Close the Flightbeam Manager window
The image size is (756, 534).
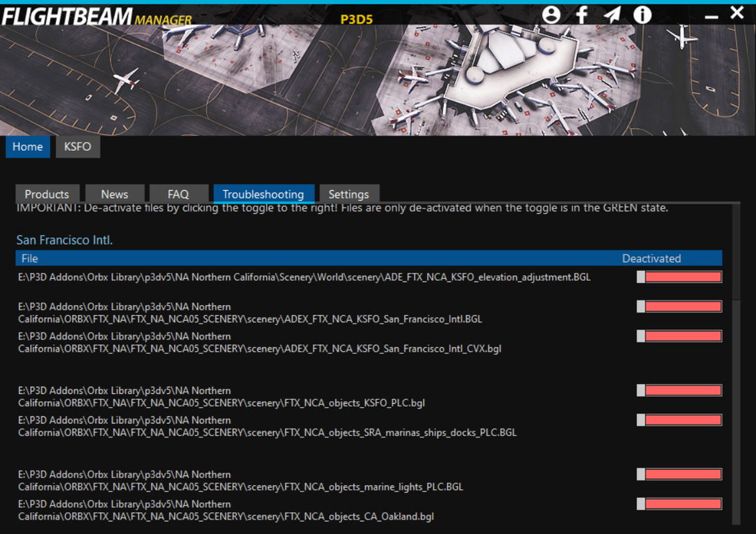pyautogui.click(x=737, y=13)
